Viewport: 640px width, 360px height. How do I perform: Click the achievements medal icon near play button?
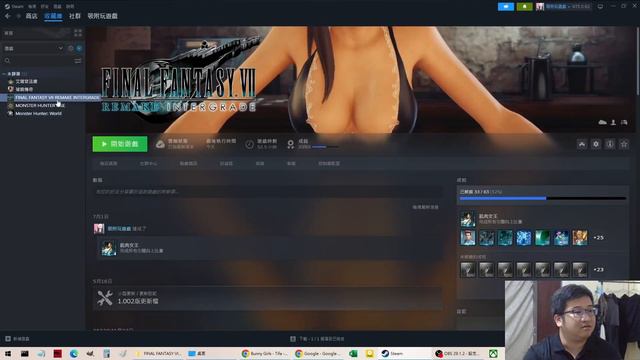coord(291,144)
